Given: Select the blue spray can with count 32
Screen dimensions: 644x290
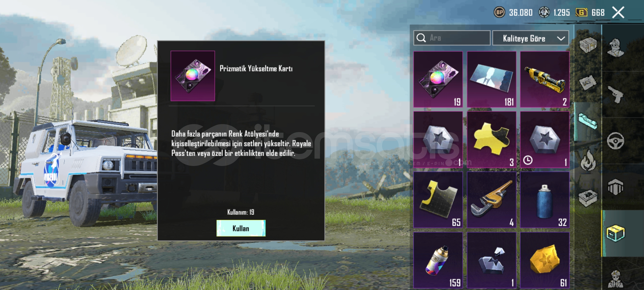Looking at the screenshot, I should coord(545,200).
